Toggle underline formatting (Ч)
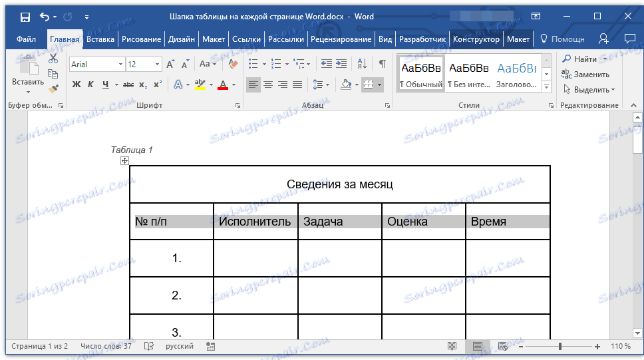The image size is (644, 360). [x=106, y=85]
